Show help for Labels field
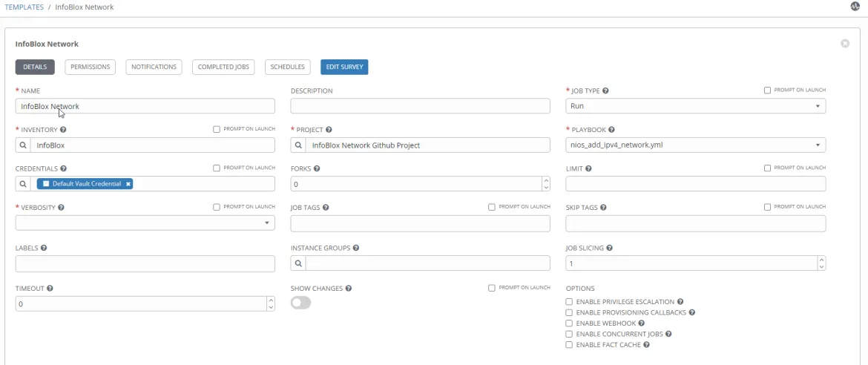The image size is (868, 365). click(x=43, y=248)
